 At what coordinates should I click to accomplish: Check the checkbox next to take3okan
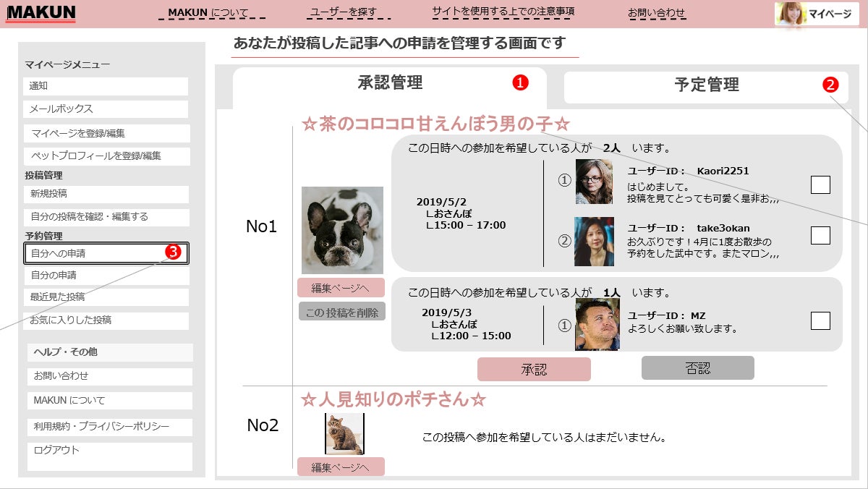coord(820,234)
